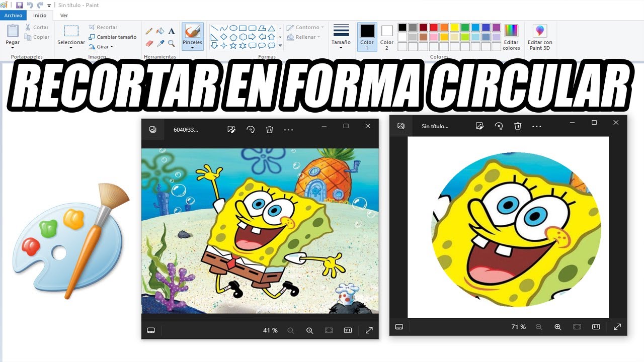Open Editar colores dialog
This screenshot has width=644, height=362.
click(511, 37)
